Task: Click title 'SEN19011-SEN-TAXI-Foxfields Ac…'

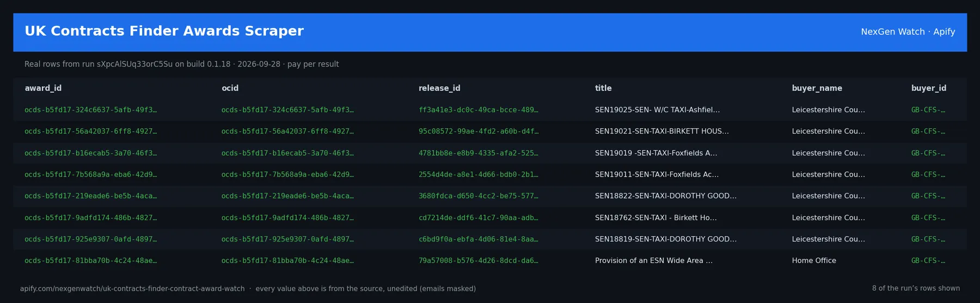Action: (657, 174)
